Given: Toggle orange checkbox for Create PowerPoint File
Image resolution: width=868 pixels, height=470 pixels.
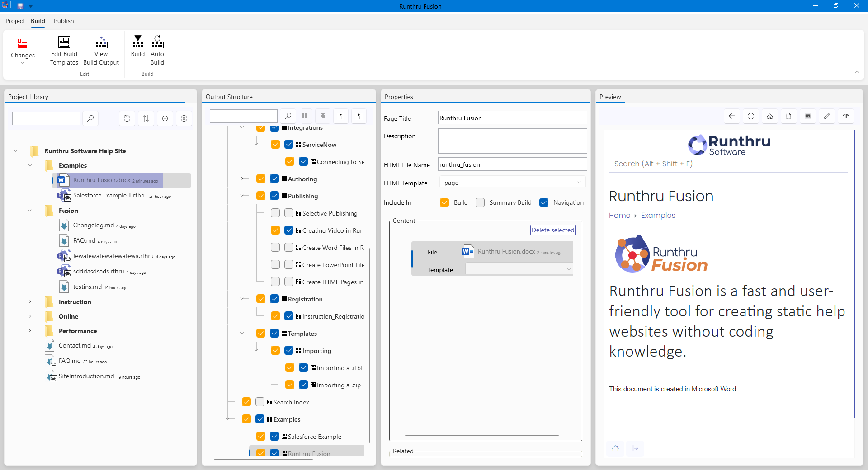Looking at the screenshot, I should click(275, 264).
